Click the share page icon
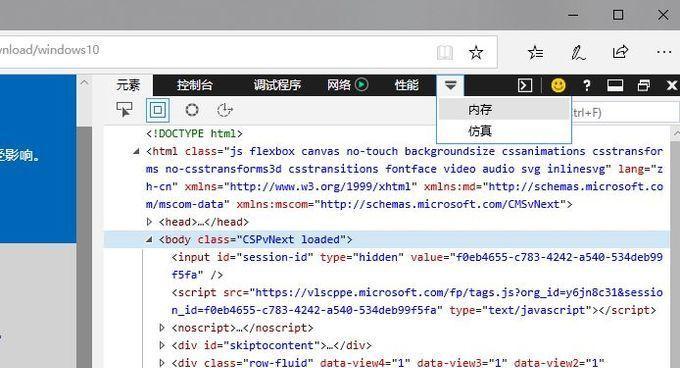 click(x=620, y=52)
